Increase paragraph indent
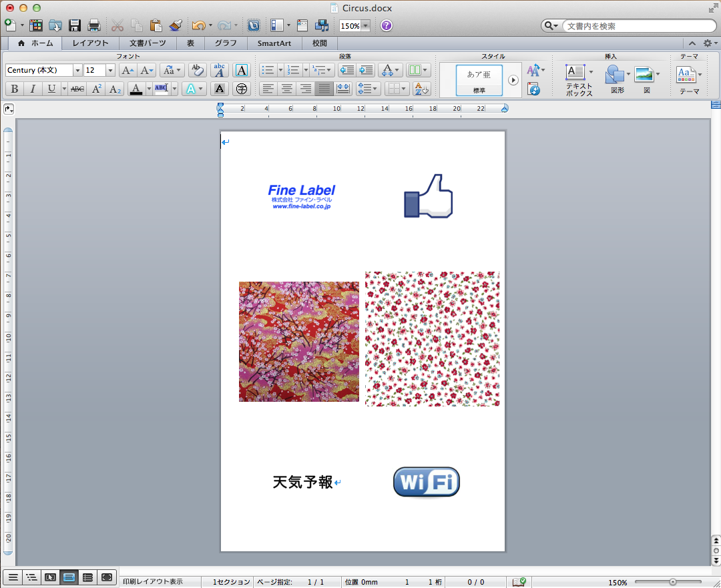 (367, 70)
